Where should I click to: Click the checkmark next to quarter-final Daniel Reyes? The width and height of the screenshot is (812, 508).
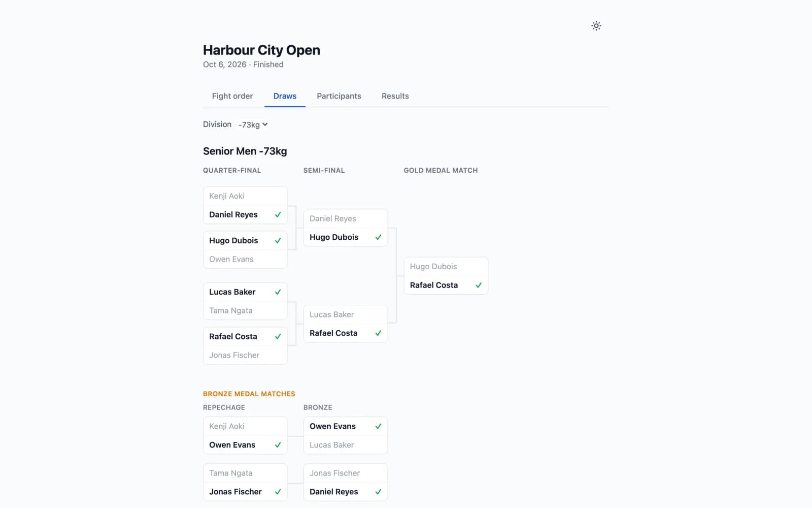pos(278,214)
